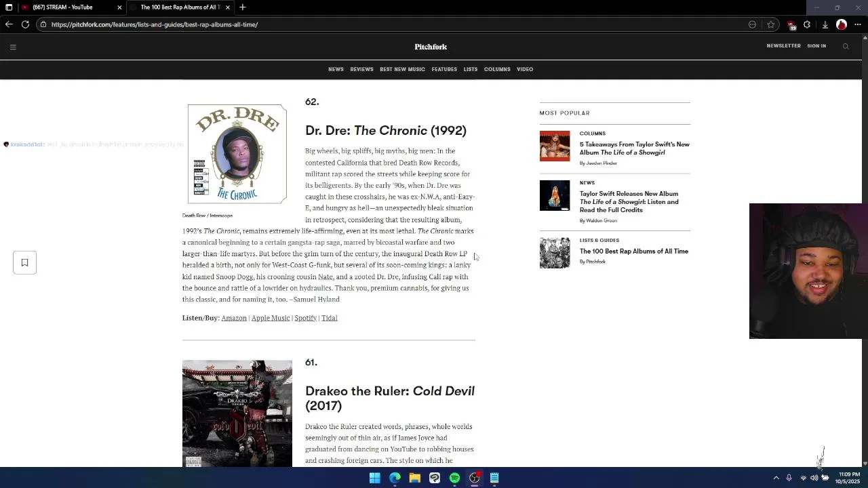
Task: Open the NEWS nav section
Action: click(x=336, y=69)
